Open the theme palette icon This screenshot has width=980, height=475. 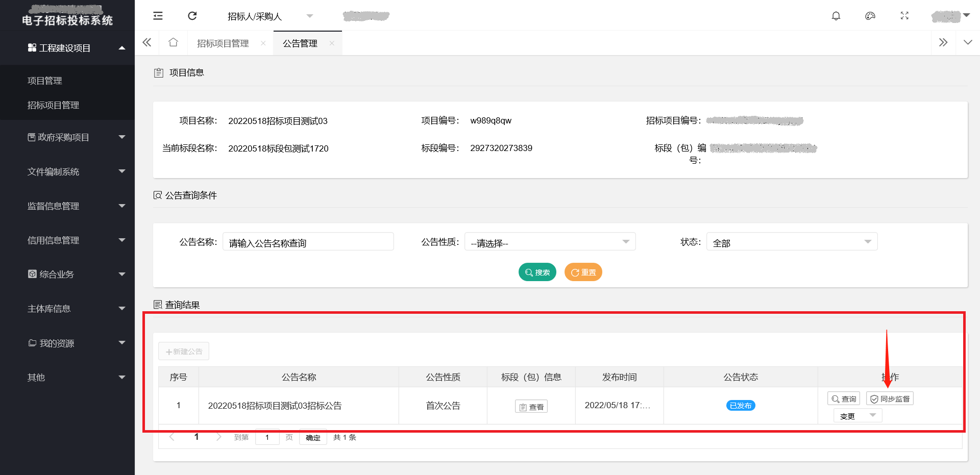pyautogui.click(x=870, y=16)
